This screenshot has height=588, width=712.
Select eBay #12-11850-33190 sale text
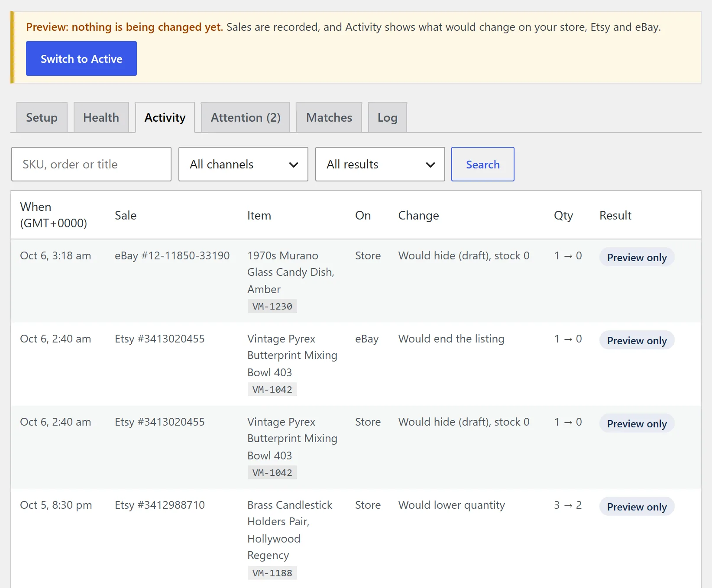172,255
